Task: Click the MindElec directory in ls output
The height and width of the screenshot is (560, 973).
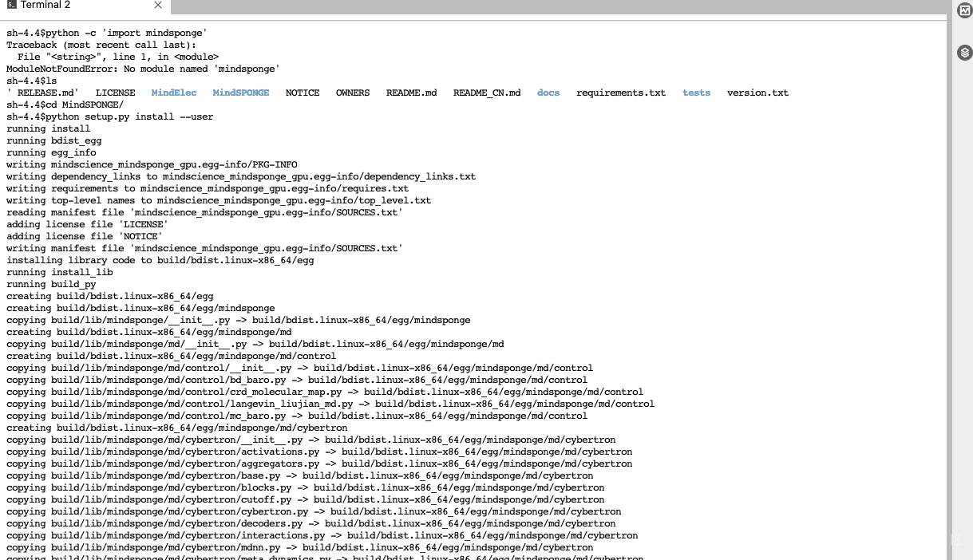Action: pyautogui.click(x=174, y=93)
